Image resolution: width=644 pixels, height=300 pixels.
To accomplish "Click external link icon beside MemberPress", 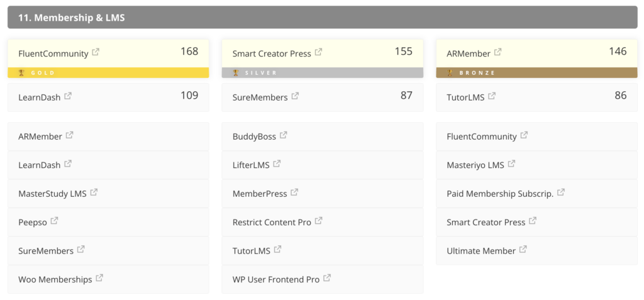I will [294, 192].
